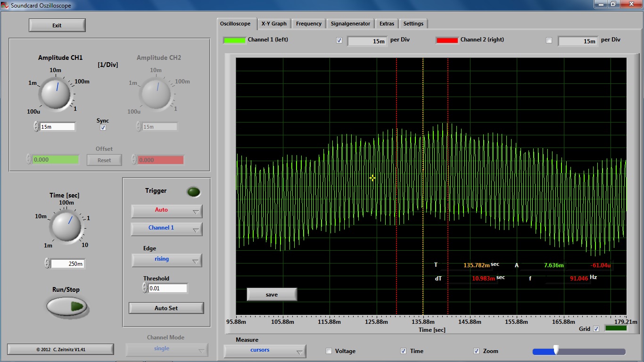Open the Signalgenerator tab
Screen dimensions: 644x362
click(350, 24)
